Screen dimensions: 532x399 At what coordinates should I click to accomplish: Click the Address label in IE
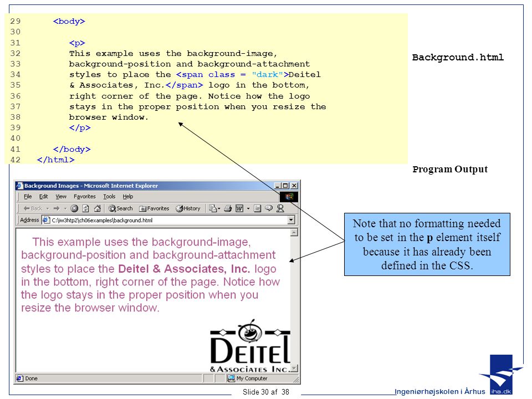pos(29,220)
